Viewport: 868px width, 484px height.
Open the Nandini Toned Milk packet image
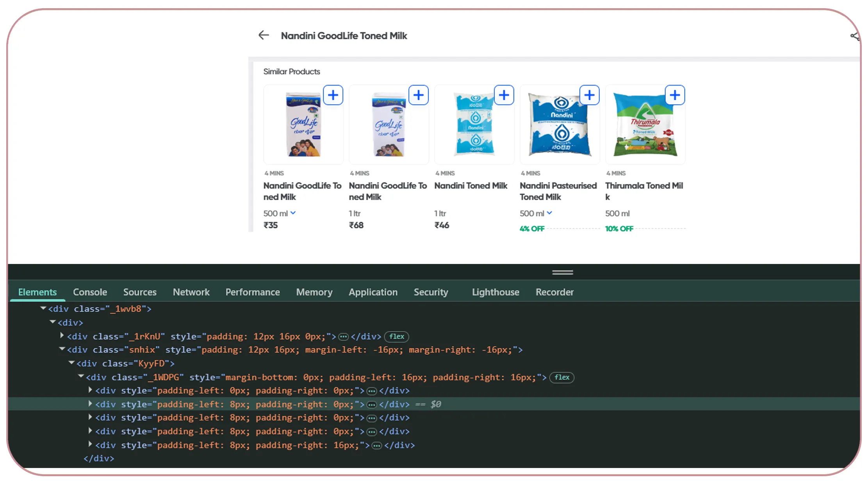pos(474,125)
